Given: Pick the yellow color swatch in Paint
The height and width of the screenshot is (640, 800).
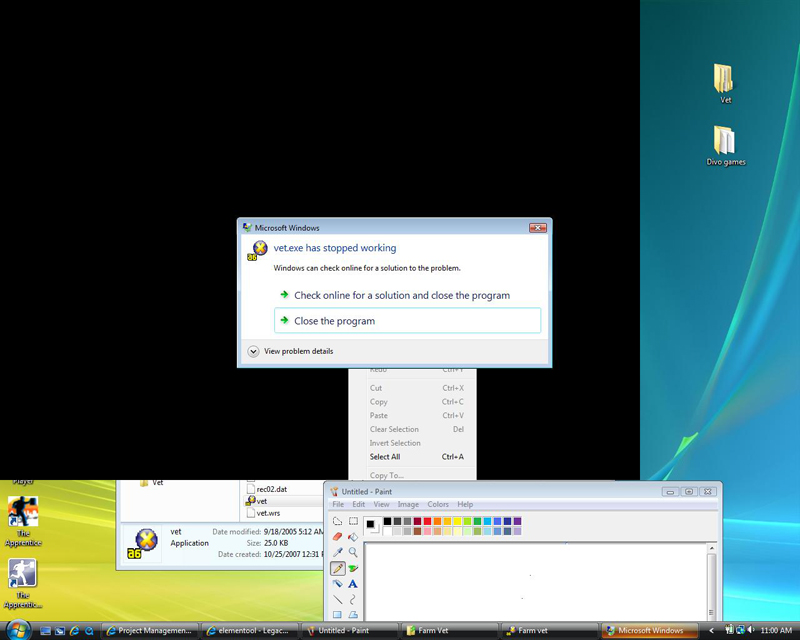Looking at the screenshot, I should coord(457,521).
